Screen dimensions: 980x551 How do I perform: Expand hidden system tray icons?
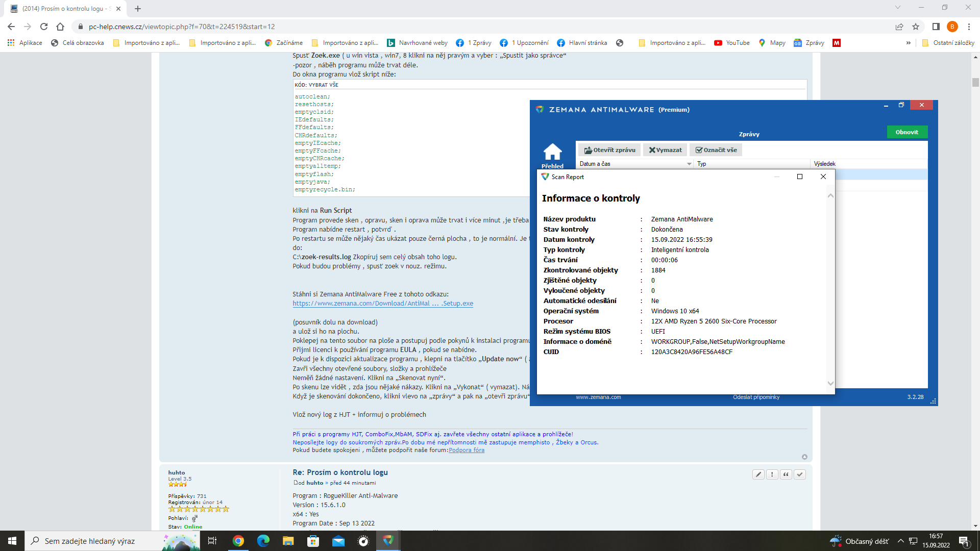[900, 541]
